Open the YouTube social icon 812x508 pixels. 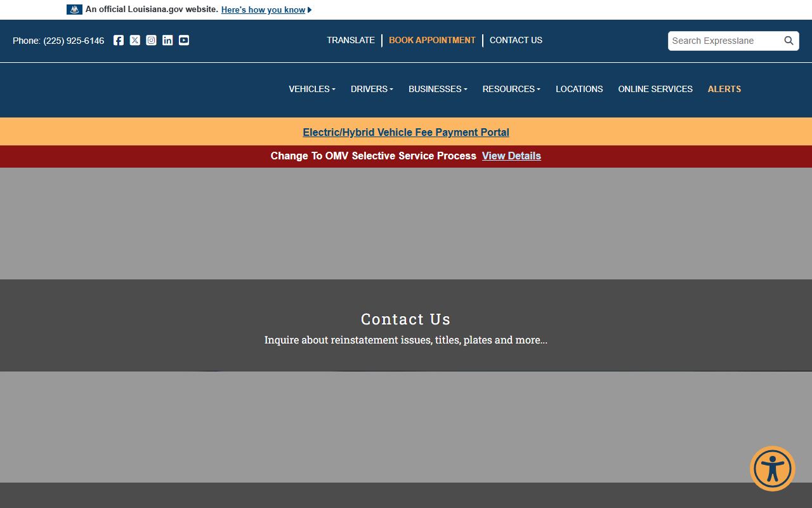pos(184,40)
